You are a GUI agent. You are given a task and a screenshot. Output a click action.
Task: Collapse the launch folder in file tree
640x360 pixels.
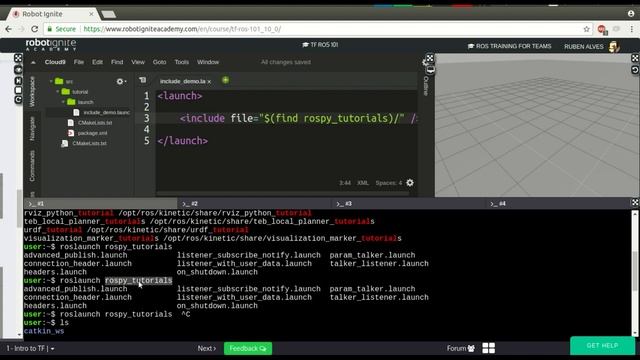pyautogui.click(x=63, y=102)
